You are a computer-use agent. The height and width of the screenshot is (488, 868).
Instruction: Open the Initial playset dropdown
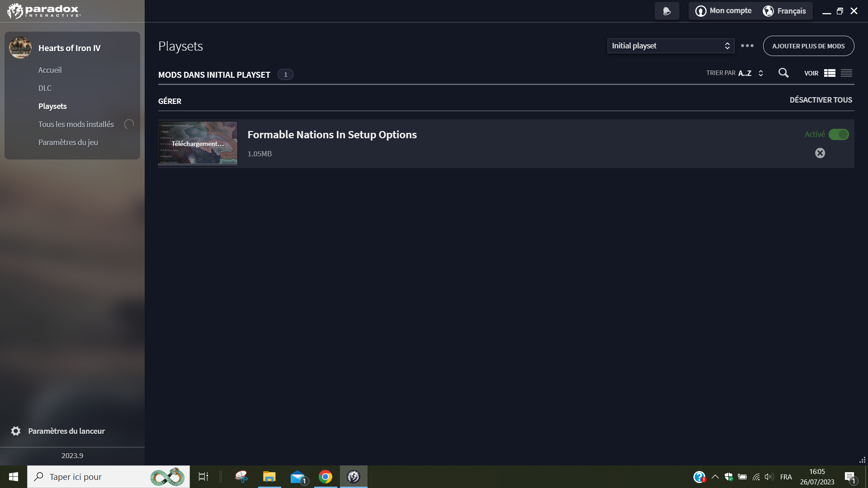point(671,46)
